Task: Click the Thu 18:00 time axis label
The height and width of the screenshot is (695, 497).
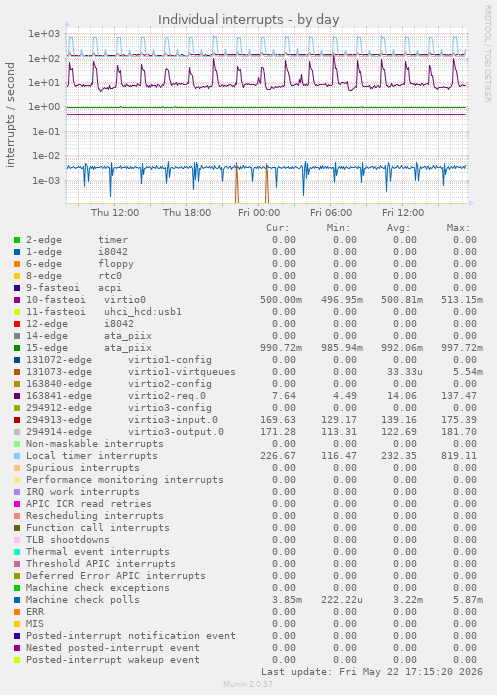Action: [187, 213]
